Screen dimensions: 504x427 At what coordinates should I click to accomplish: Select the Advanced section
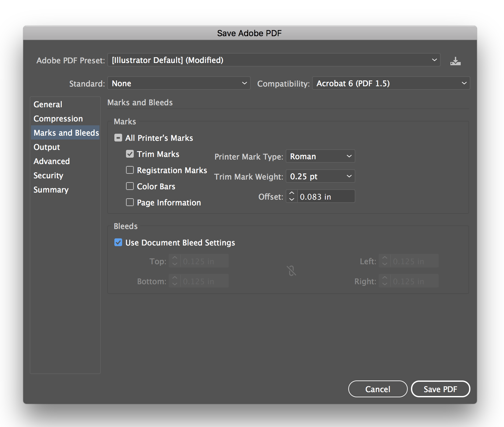(65, 161)
